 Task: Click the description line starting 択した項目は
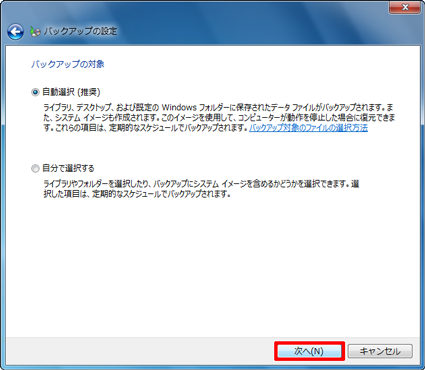click(137, 194)
